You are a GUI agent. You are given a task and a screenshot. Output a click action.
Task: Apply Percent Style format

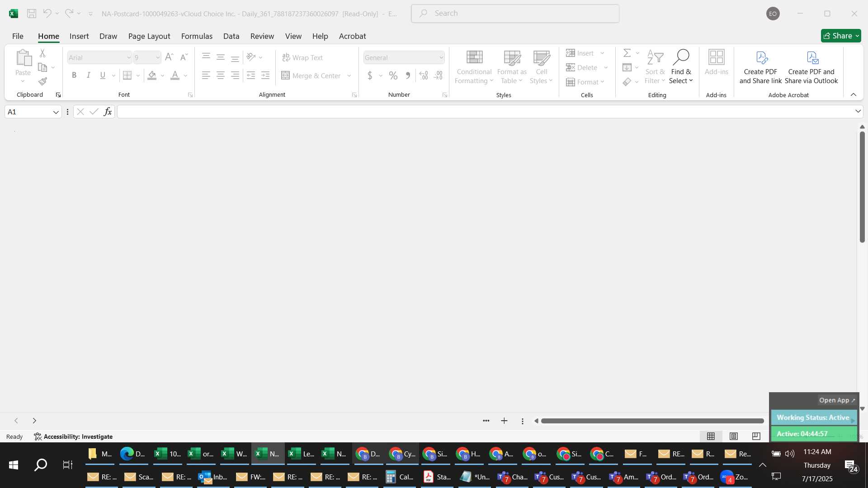(393, 75)
